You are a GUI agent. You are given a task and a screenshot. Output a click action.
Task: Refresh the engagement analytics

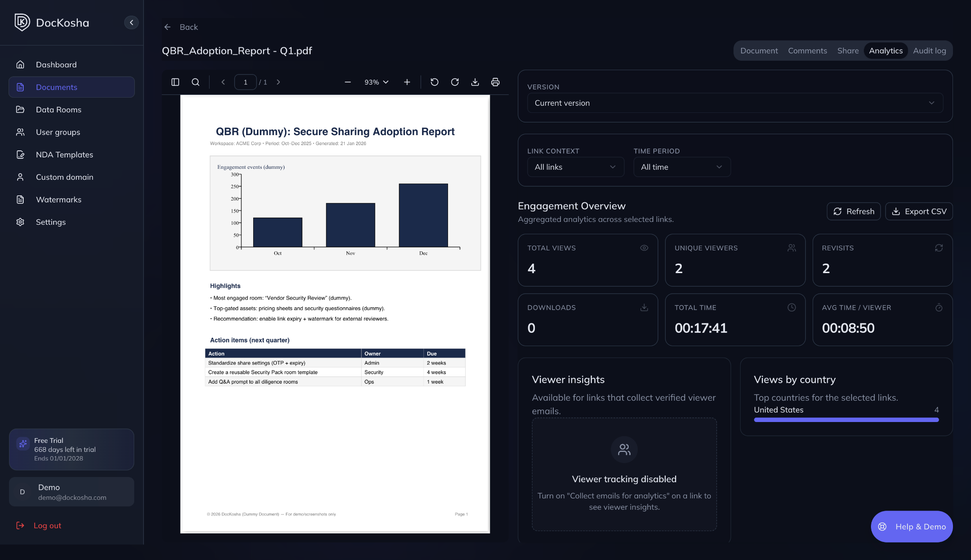coord(853,211)
